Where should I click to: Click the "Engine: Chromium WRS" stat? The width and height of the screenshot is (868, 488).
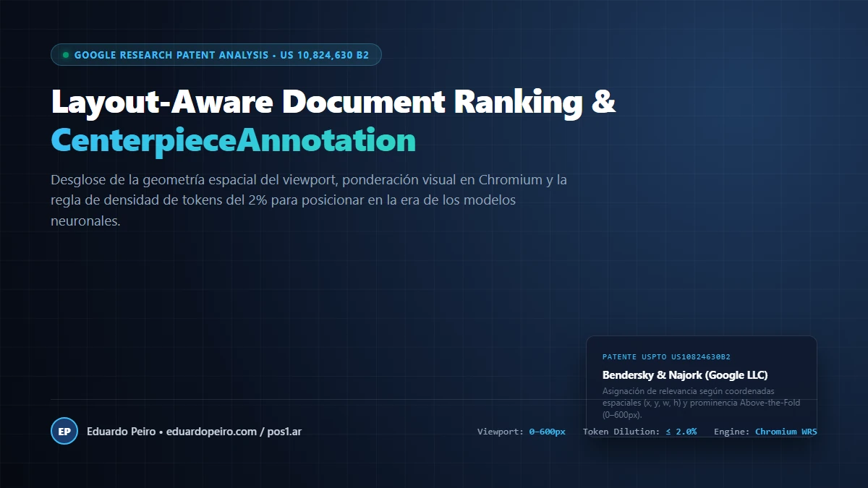765,432
